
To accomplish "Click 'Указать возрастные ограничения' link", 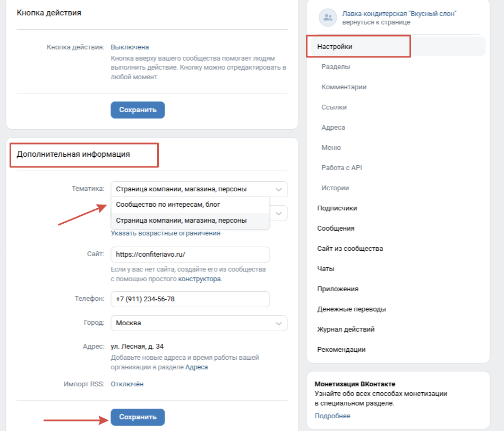I will [165, 233].
